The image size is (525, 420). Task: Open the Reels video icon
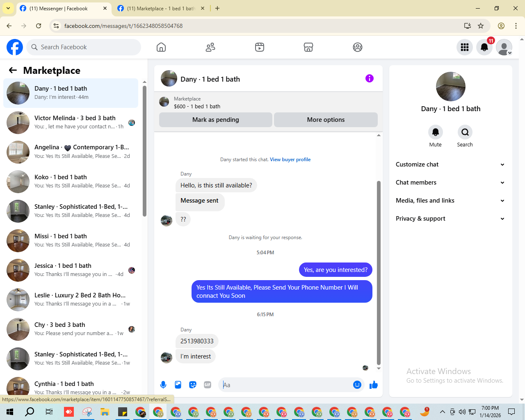(260, 47)
